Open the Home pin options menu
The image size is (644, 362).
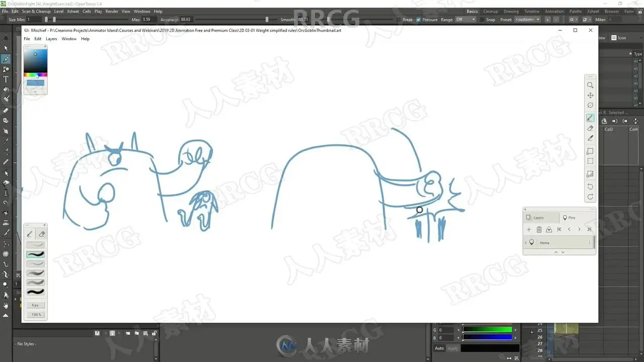click(589, 243)
